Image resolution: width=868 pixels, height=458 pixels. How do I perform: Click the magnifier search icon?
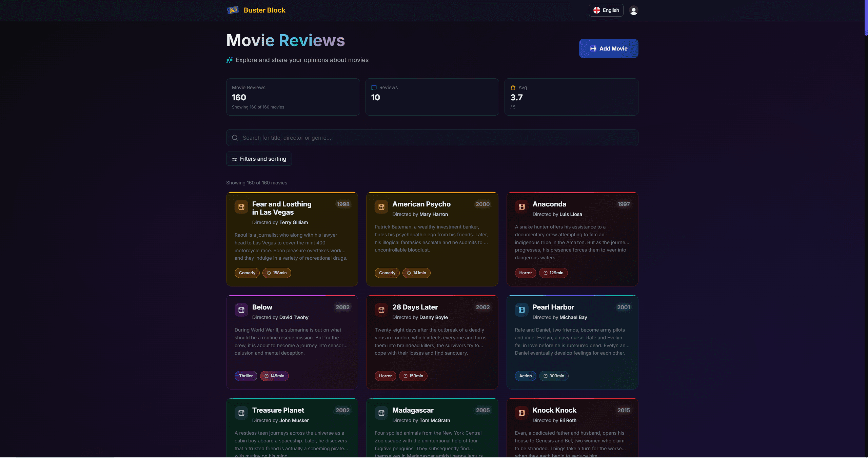(x=235, y=138)
